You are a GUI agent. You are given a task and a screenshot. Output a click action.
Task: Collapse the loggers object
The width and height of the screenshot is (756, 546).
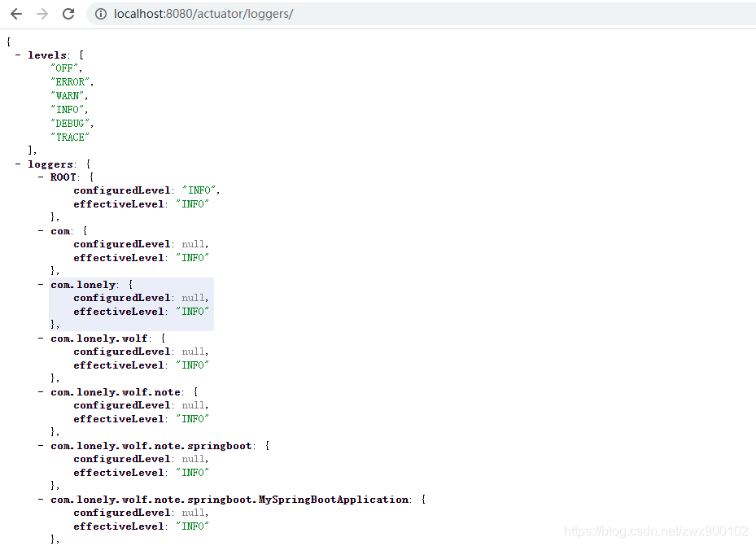18,164
